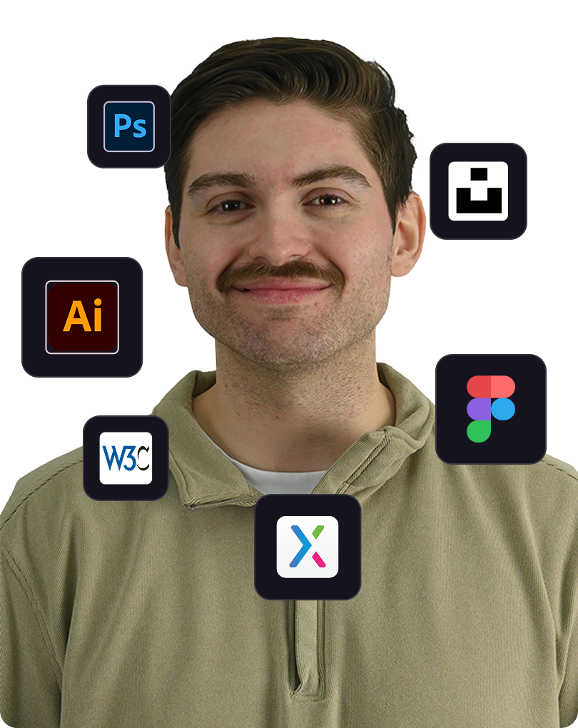
Task: Click the green shape in the Figma logo
Action: coord(479,431)
